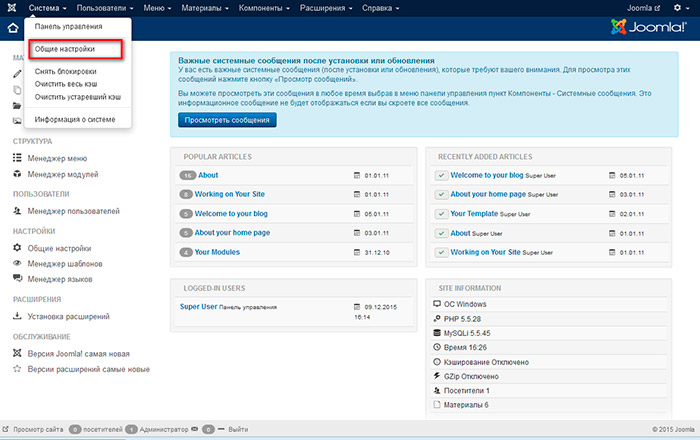Click the users icon beside Менеджер пользователей
Image resolution: width=700 pixels, height=440 pixels.
(x=17, y=211)
